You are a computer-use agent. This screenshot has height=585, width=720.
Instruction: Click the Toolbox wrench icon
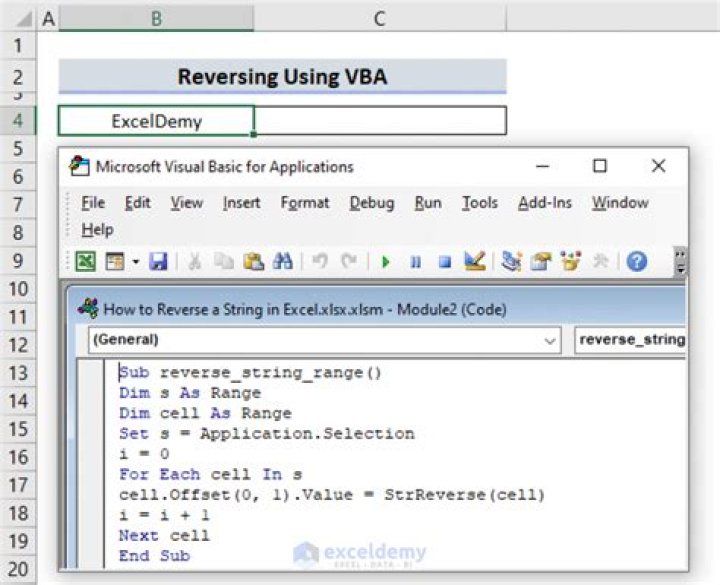(601, 262)
